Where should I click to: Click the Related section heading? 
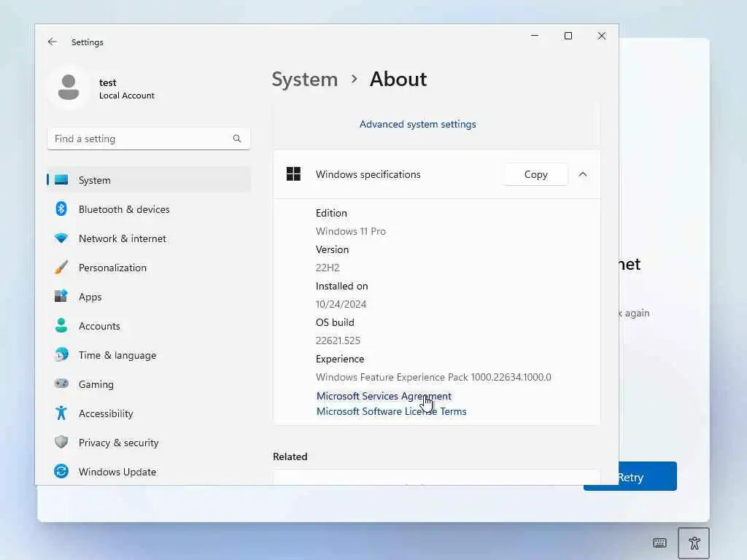click(290, 456)
